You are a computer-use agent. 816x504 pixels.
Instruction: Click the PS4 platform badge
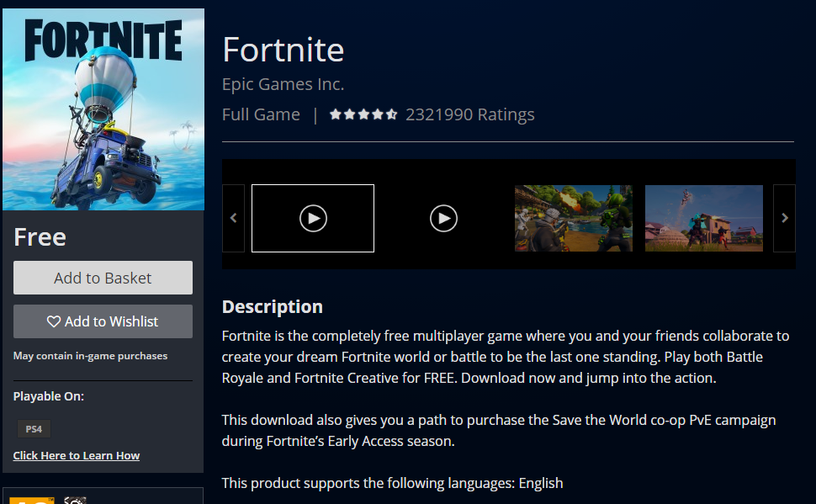[34, 429]
